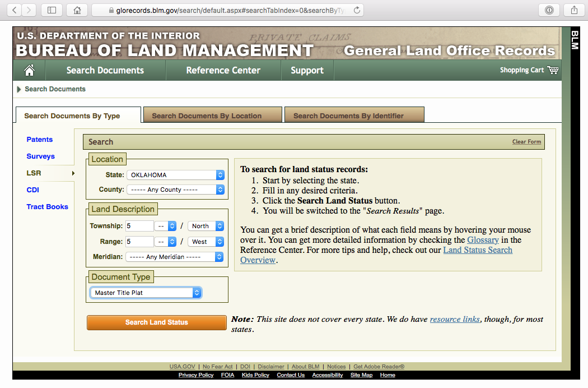Open the Safari share menu
Image resolution: width=588 pixels, height=388 pixels.
tap(574, 10)
